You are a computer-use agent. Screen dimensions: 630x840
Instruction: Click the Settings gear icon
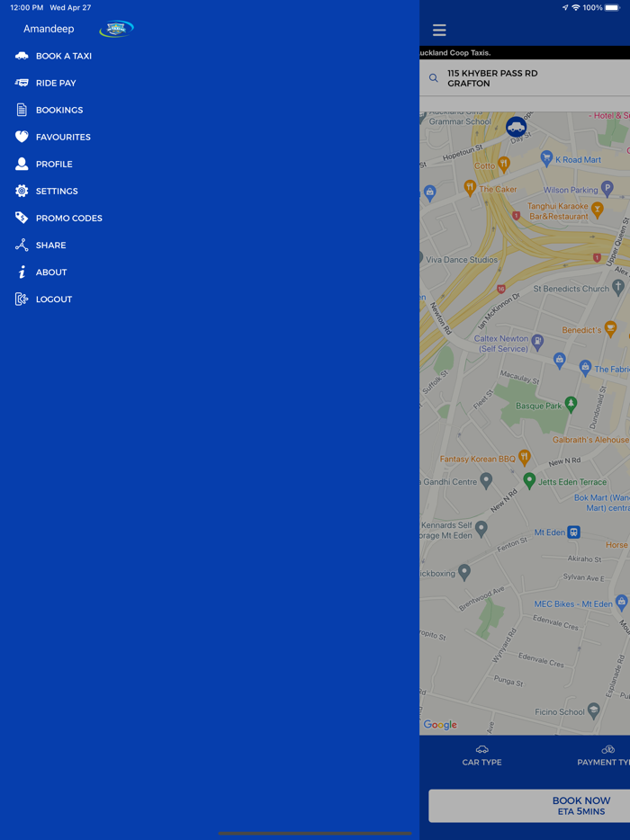22,191
